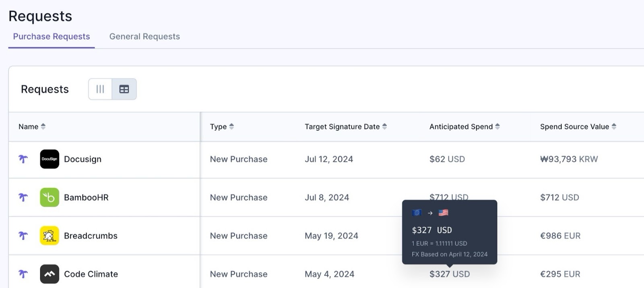The image size is (644, 288).
Task: Click the purple palm icon beside Docusign
Action: [x=23, y=159]
